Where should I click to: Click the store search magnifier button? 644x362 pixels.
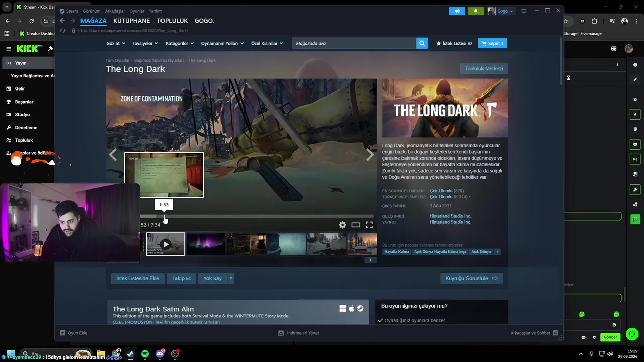point(422,43)
